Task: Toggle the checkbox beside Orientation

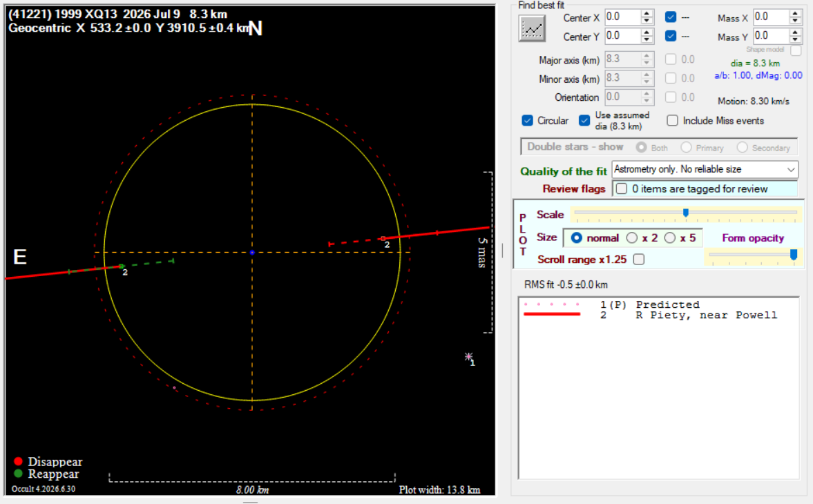Action: coord(671,97)
